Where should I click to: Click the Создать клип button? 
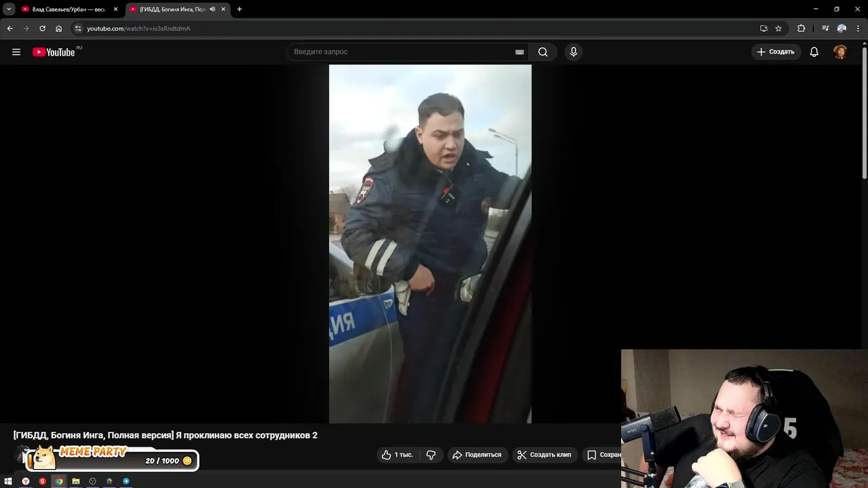tap(544, 455)
